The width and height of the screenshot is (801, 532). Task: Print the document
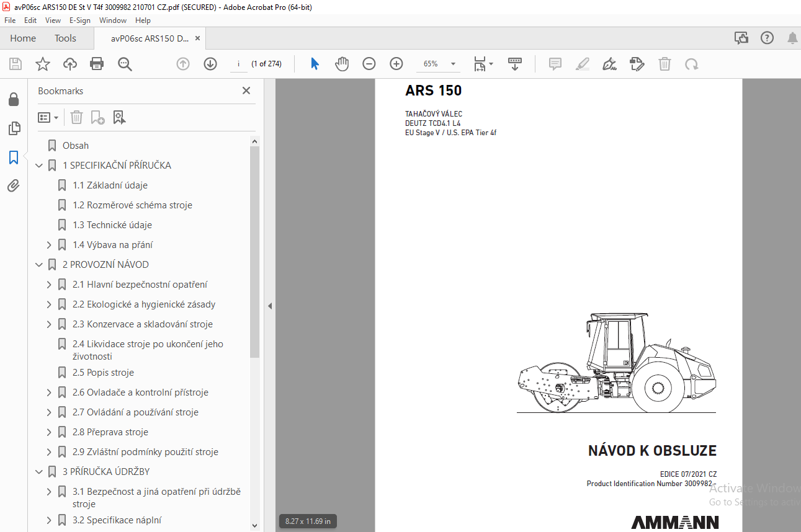[97, 64]
